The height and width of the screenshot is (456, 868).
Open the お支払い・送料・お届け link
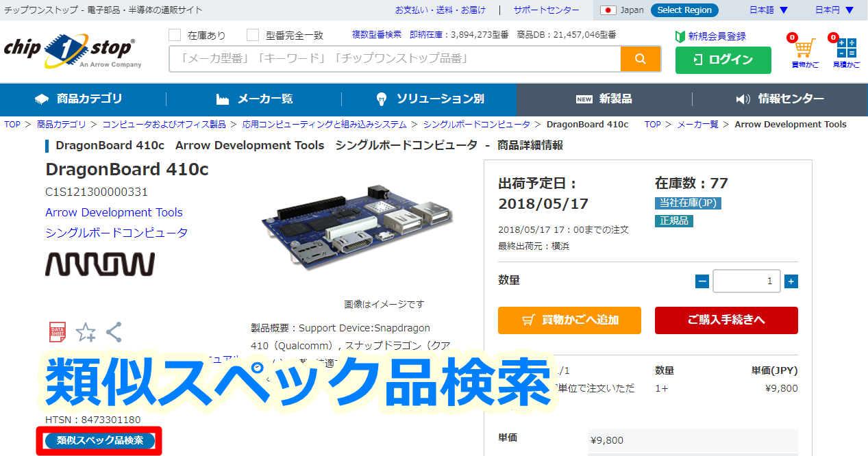441,10
